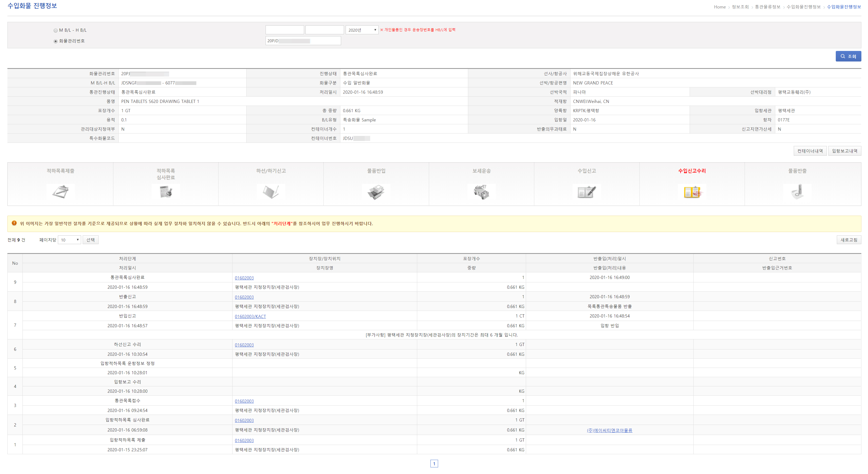
Task: Click the 하선/하기신고 step icon
Action: [x=271, y=192]
